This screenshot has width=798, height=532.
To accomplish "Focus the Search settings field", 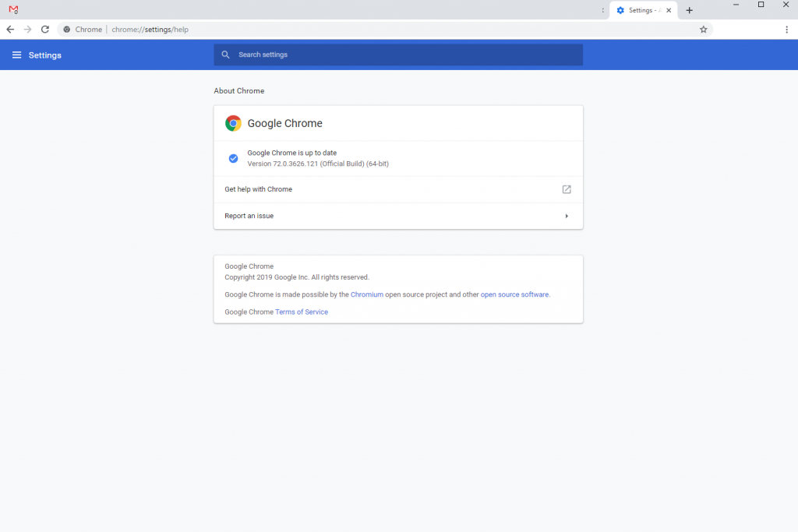I will [x=405, y=55].
